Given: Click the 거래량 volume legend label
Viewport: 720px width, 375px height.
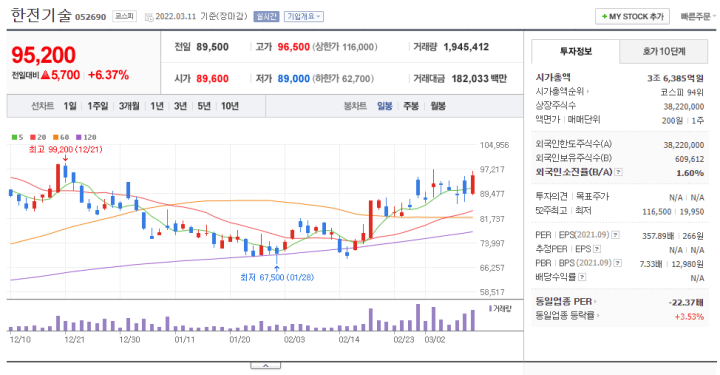Looking at the screenshot, I should pyautogui.click(x=500, y=308).
